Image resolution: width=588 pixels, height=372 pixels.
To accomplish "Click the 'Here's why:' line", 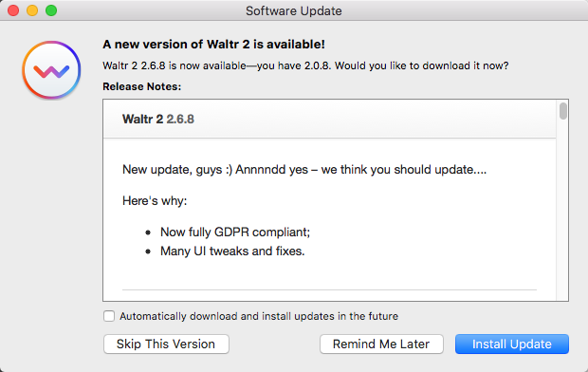I will tap(155, 201).
